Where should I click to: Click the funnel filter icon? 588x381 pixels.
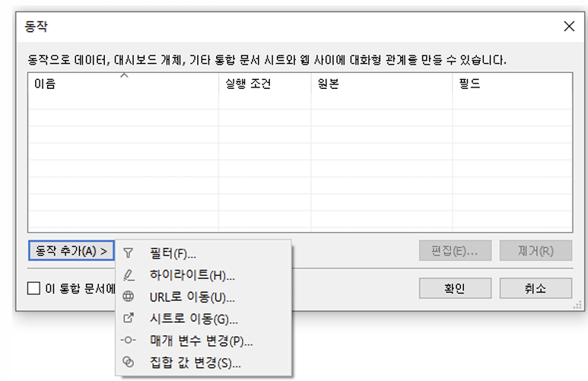click(x=129, y=253)
